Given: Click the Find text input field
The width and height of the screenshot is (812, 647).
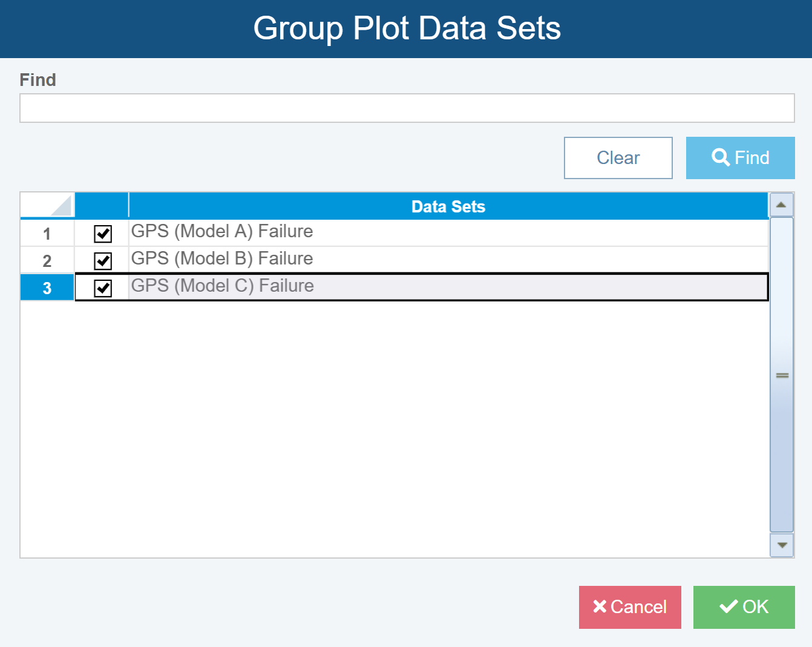Looking at the screenshot, I should pyautogui.click(x=407, y=108).
